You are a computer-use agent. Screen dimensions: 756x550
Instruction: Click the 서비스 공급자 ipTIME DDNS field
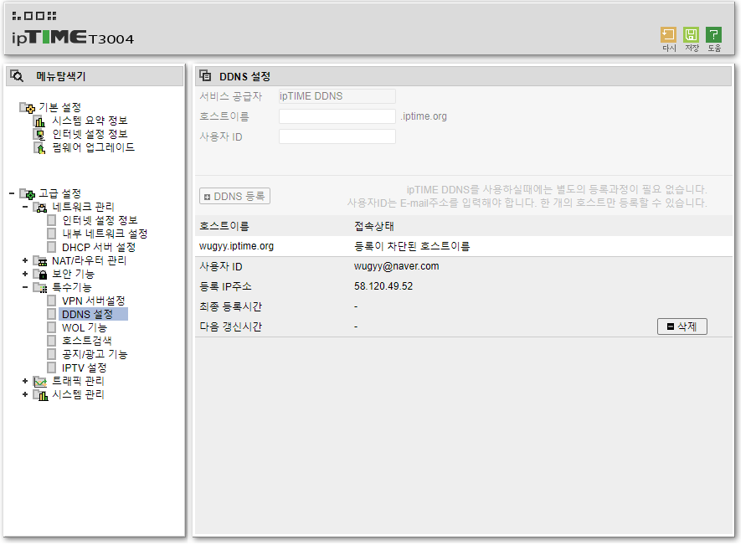[337, 96]
